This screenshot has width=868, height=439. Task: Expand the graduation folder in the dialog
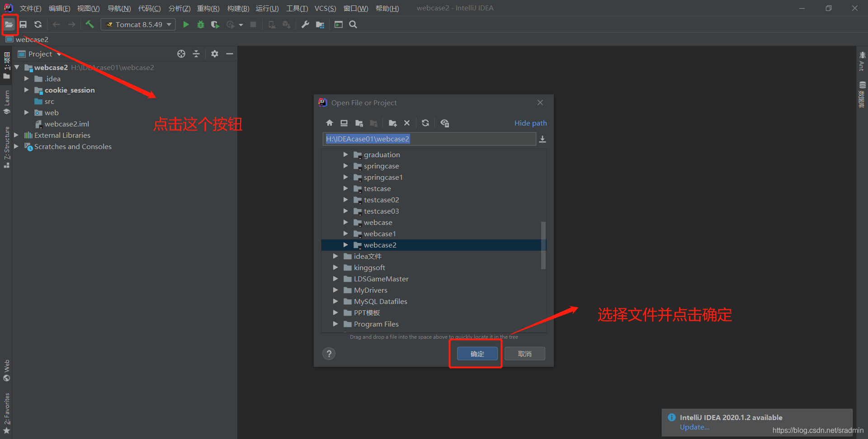345,154
